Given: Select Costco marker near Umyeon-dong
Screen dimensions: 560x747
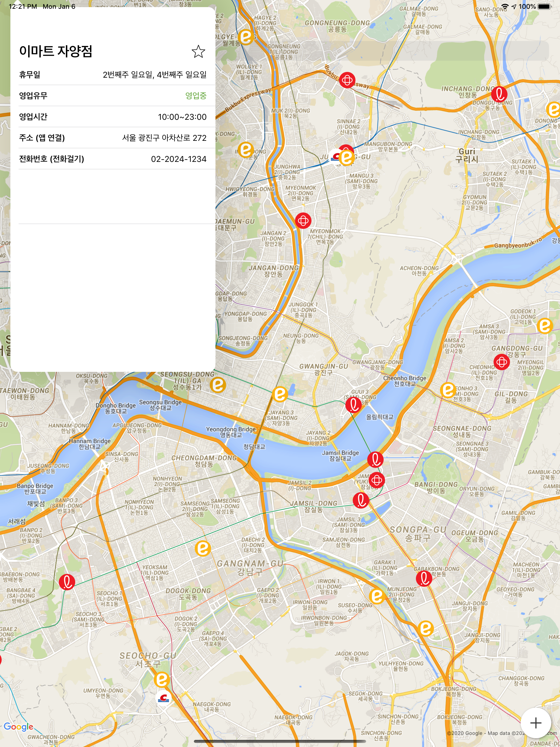Looking at the screenshot, I should 164,698.
